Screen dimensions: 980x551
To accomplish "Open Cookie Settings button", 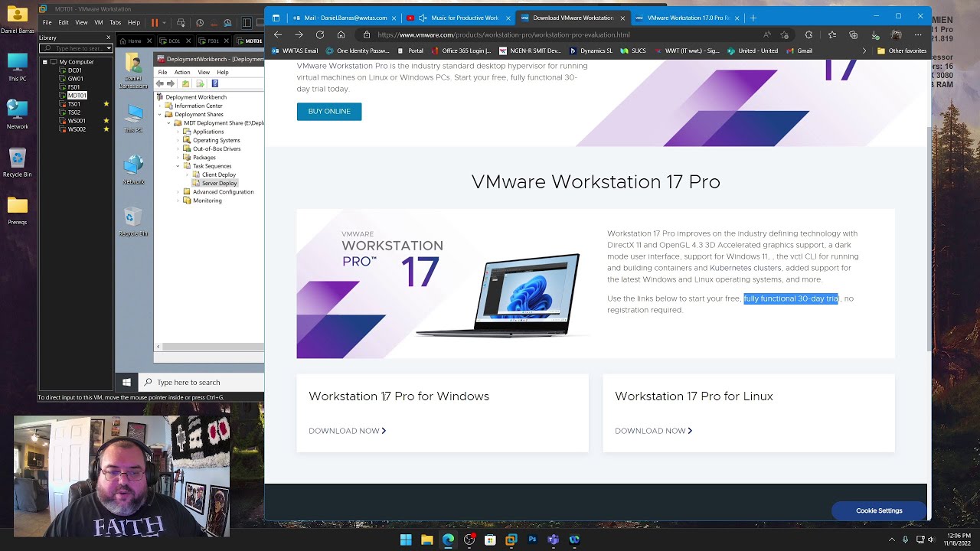I will coord(879,510).
